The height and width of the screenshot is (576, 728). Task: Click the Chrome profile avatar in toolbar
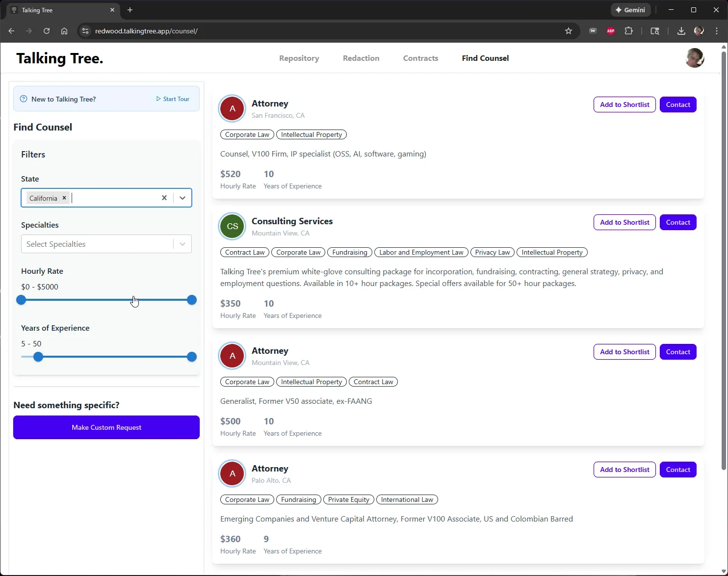click(699, 31)
